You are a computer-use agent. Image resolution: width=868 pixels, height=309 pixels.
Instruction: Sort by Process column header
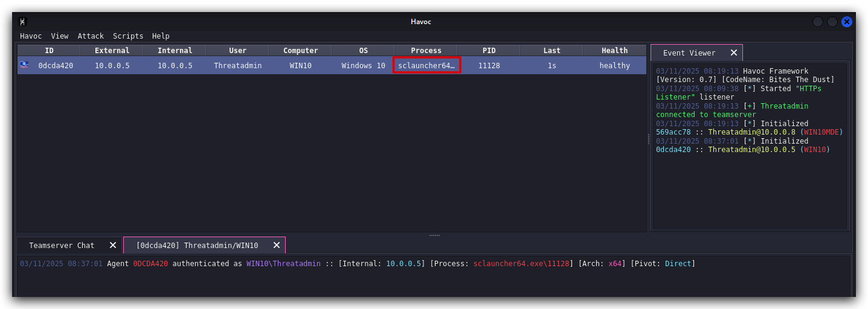(426, 51)
